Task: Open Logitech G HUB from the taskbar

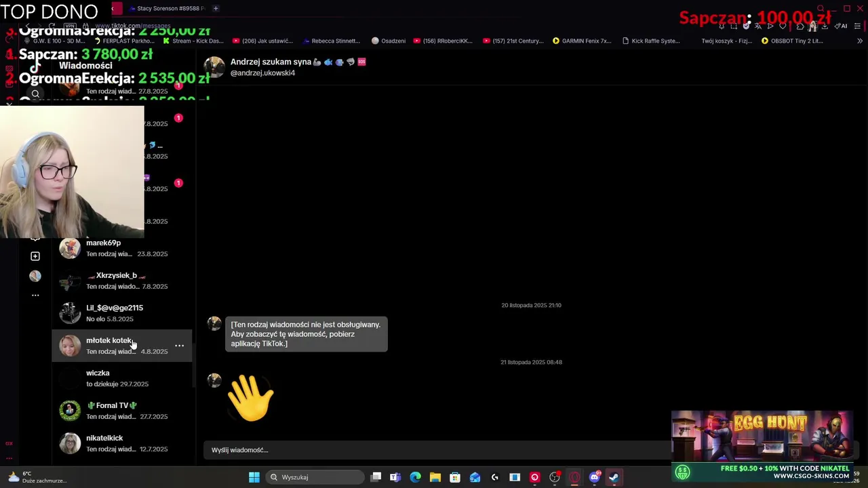Action: 495,477
